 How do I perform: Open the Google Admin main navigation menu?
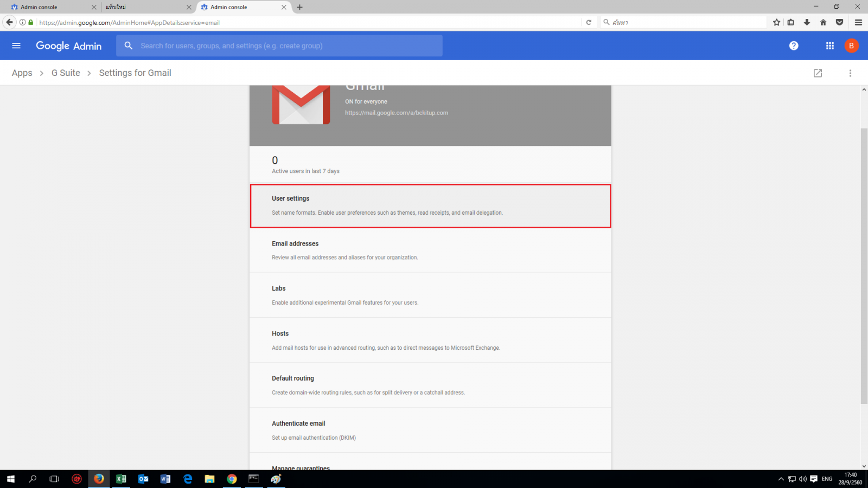click(16, 46)
